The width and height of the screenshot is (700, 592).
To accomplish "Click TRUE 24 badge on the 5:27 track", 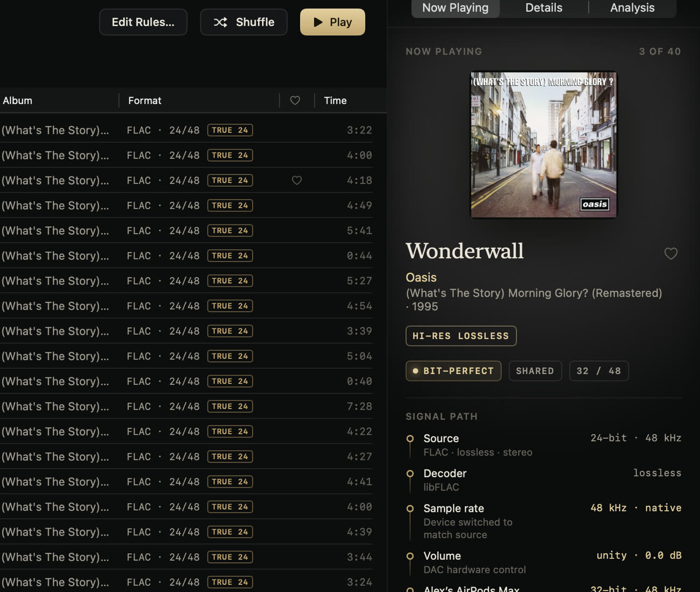I will point(230,281).
